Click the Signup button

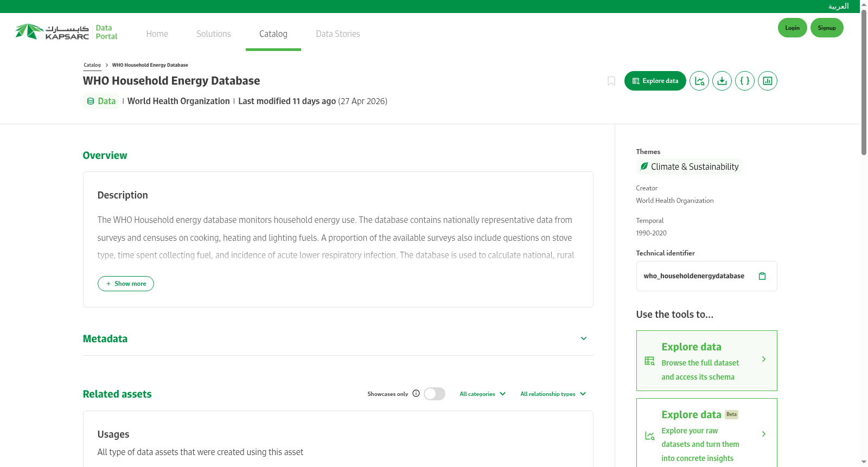[827, 28]
